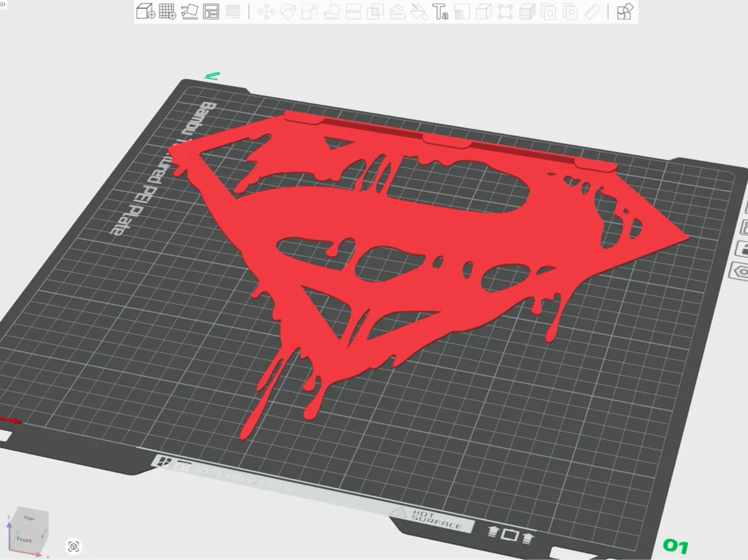Click the stacked layers tool icon

[527, 11]
